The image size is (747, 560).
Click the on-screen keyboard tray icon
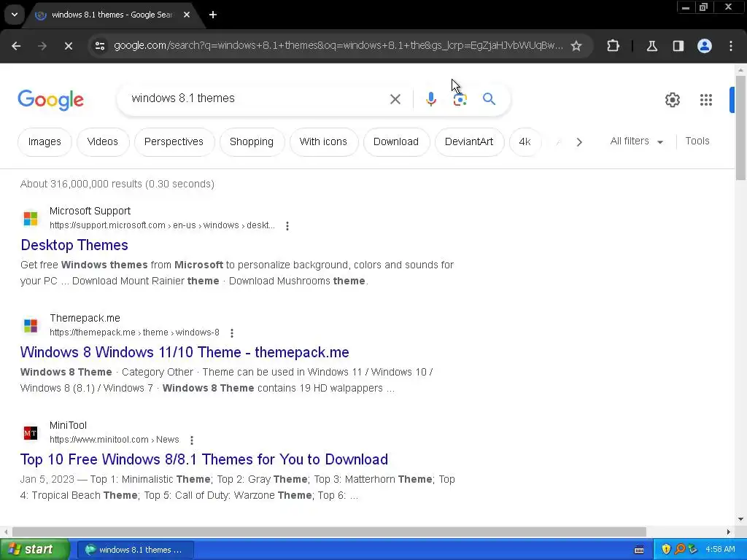coord(639,550)
